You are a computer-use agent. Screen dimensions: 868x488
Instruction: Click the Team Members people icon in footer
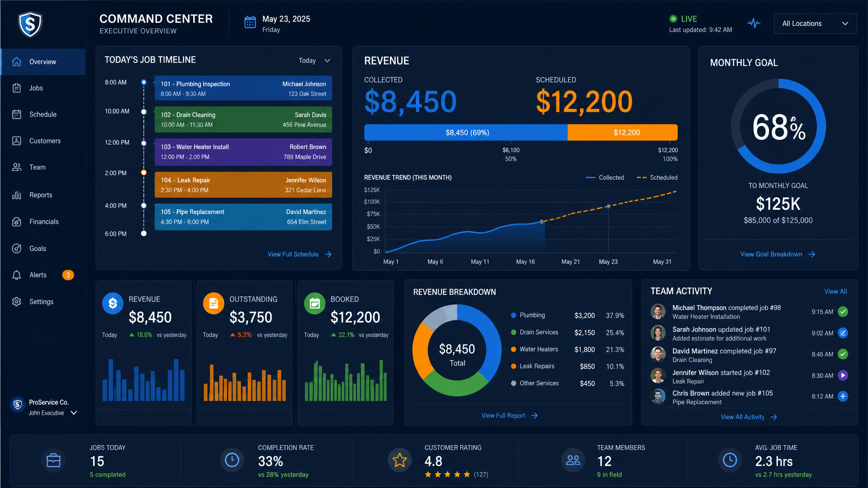click(x=573, y=460)
